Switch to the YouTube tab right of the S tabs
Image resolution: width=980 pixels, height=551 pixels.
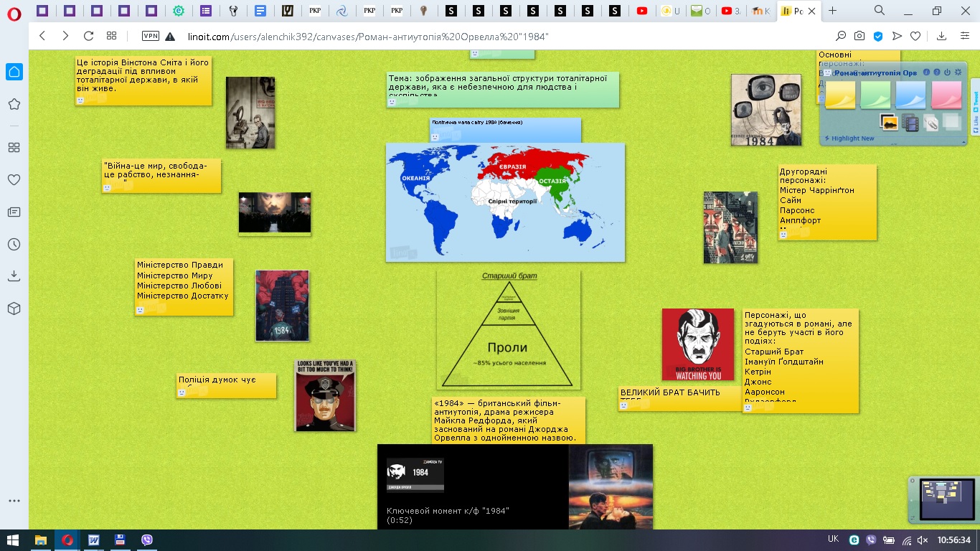click(x=642, y=11)
